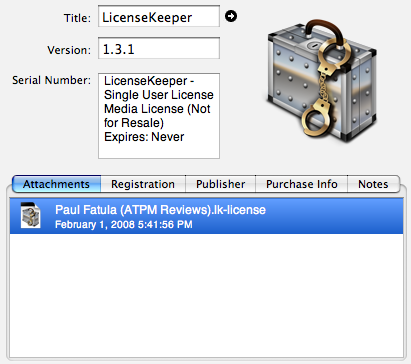The width and height of the screenshot is (411, 364).
Task: Click the briefcase with handcuffs application icon
Action: (323, 81)
